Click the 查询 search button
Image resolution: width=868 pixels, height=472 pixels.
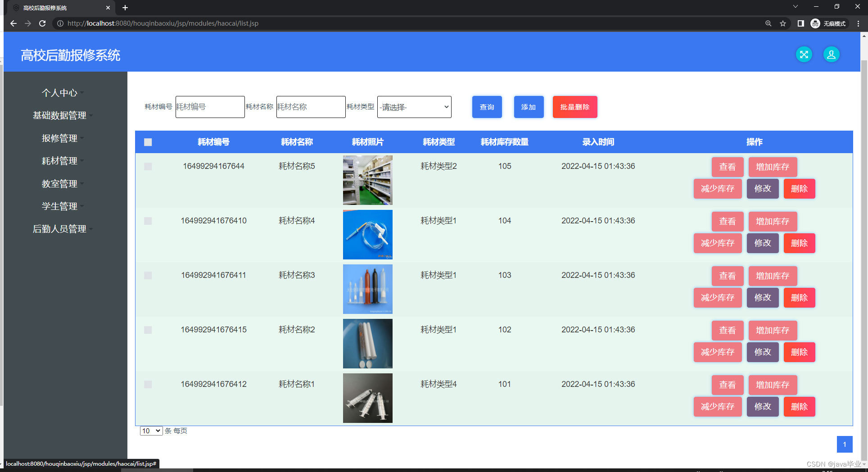487,107
